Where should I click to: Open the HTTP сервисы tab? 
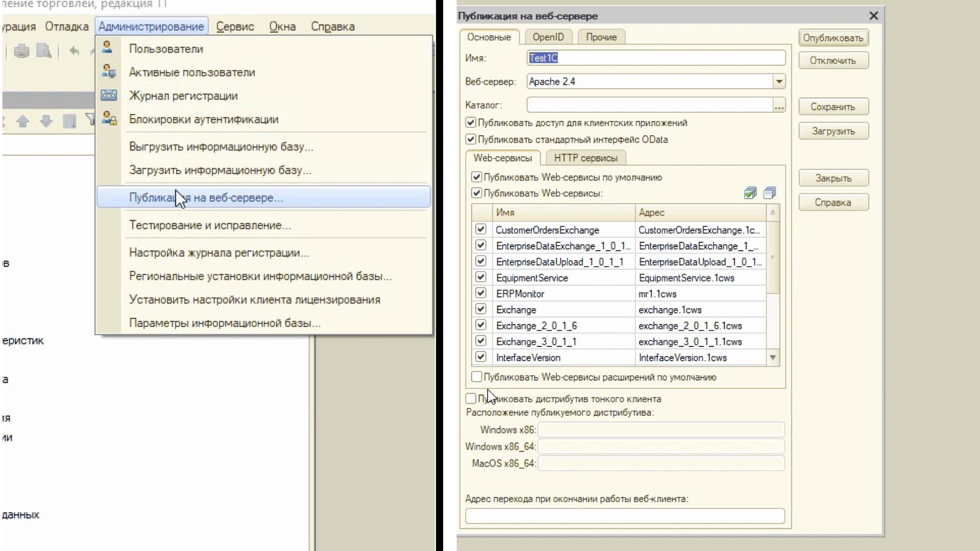coord(586,158)
